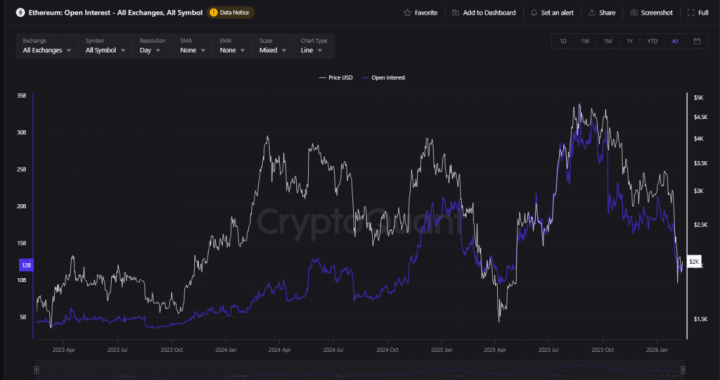Open the EMA dropdown
This screenshot has width=720, height=380.
pos(231,46)
